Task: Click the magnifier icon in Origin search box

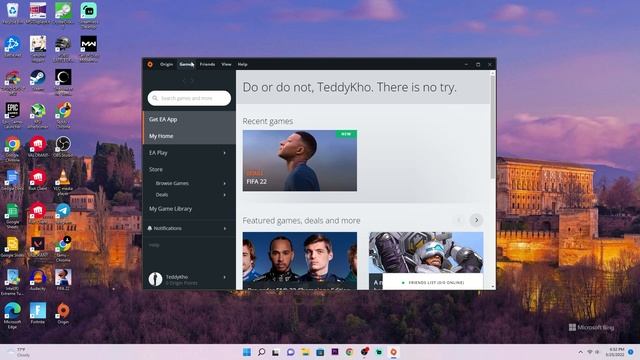Action: tap(155, 98)
